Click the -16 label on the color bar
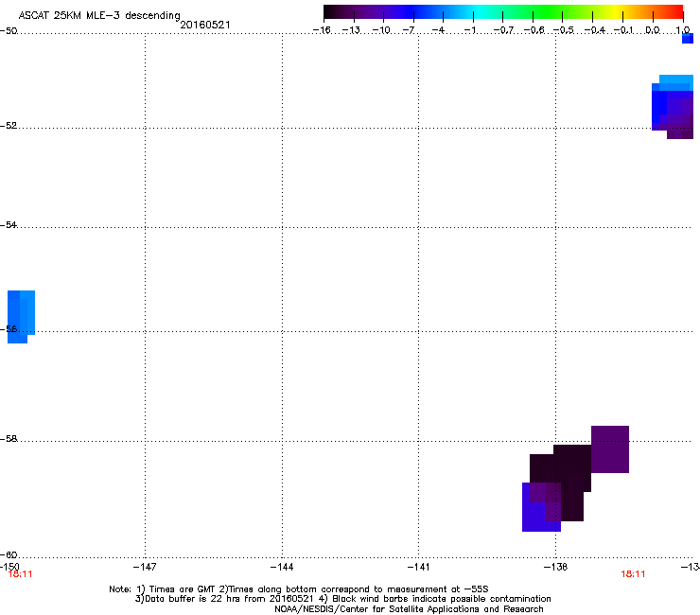 (322, 30)
